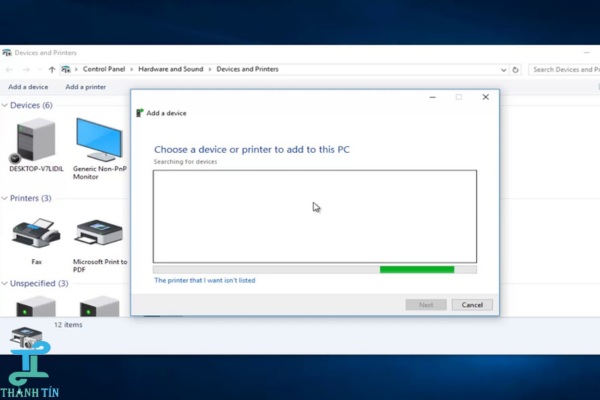Select the first unspecified device icon
The image size is (600, 400).
36,306
